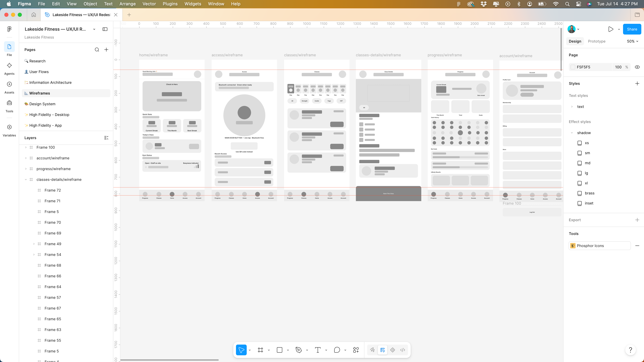Open the File panel in the left rail
644x362 pixels.
coord(9,49)
